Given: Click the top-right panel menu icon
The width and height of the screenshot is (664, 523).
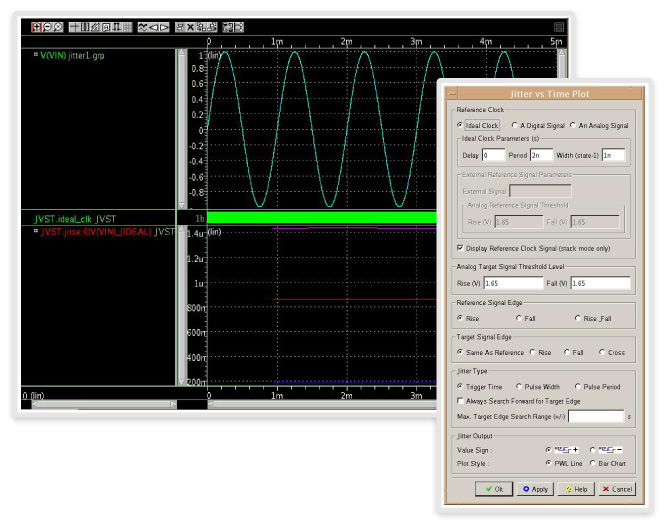Looking at the screenshot, I should (558, 27).
